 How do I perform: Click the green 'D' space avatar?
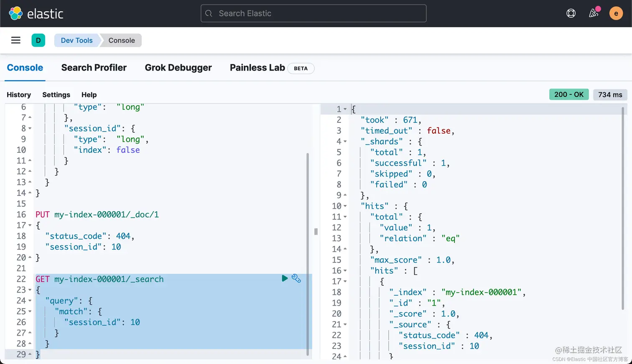pyautogui.click(x=38, y=40)
